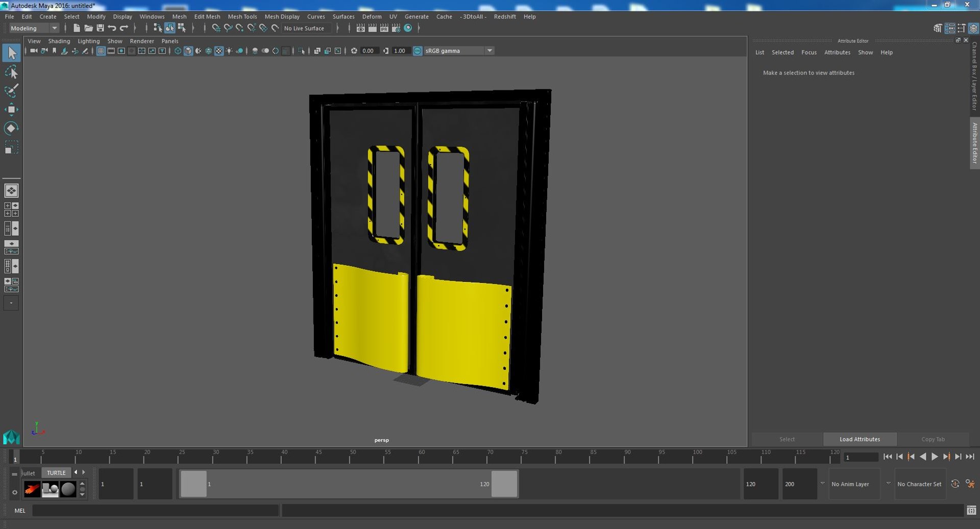
Task: Open a scene using folder icon
Action: coord(88,28)
